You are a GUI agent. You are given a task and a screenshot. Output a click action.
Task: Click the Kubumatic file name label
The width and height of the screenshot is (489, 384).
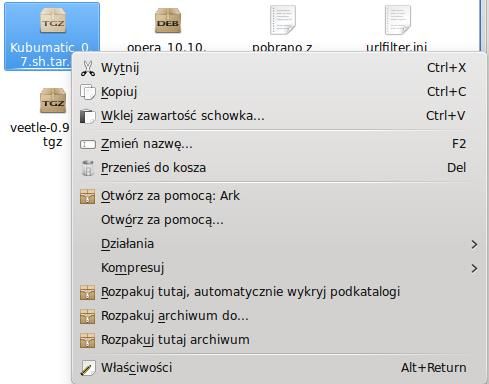[x=49, y=55]
